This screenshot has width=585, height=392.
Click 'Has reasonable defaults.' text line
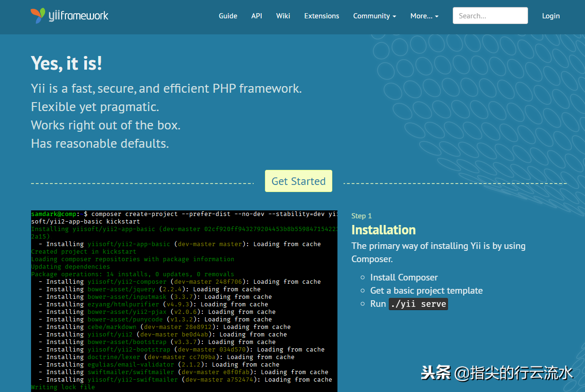[100, 143]
